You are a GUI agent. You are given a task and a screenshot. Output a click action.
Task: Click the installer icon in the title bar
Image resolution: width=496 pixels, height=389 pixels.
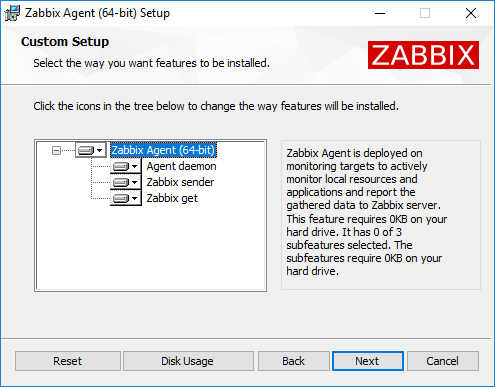[12, 13]
